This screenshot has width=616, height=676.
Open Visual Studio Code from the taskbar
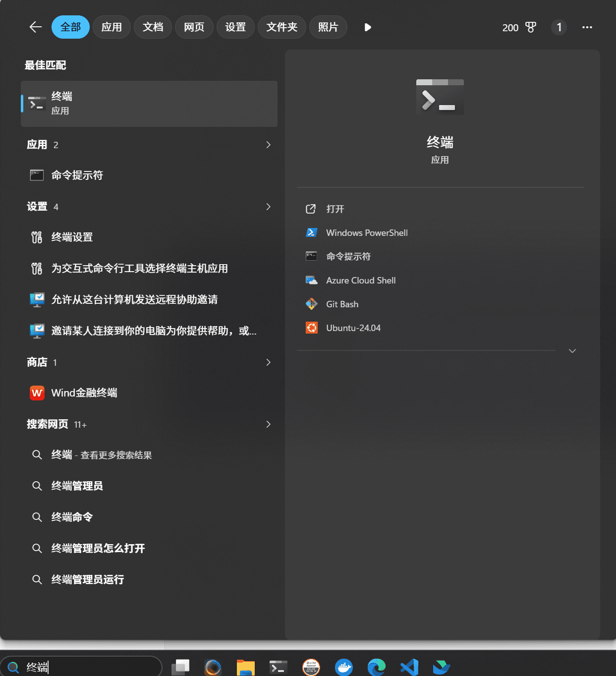click(409, 667)
